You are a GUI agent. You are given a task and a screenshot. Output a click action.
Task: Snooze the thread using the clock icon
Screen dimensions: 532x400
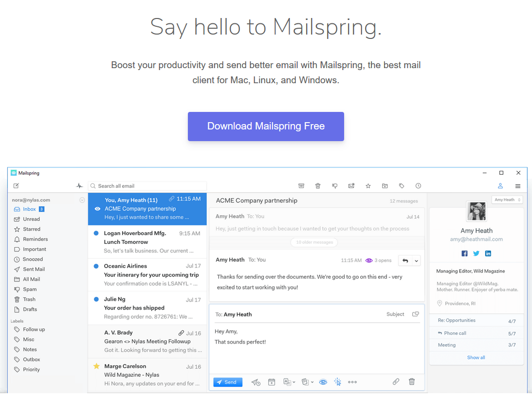418,186
